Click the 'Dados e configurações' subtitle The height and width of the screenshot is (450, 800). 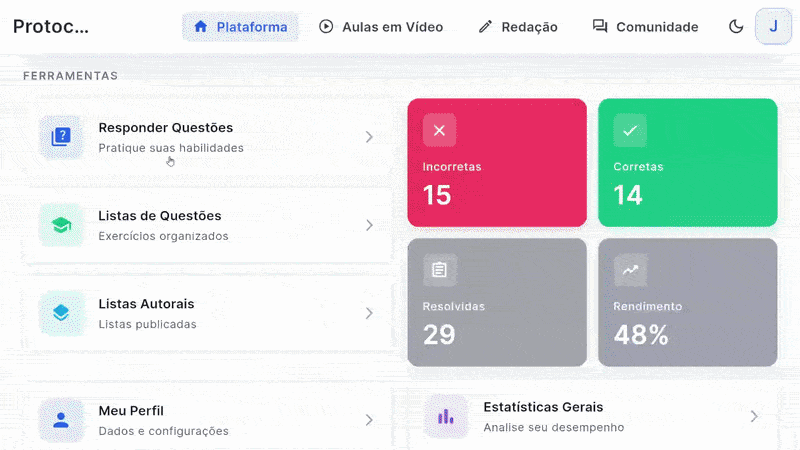(163, 431)
